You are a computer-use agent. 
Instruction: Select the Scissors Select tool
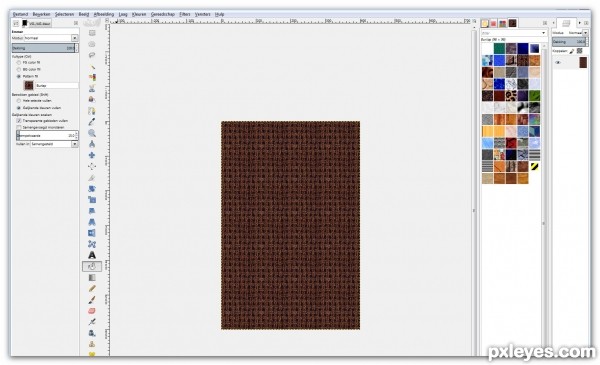tap(92, 89)
